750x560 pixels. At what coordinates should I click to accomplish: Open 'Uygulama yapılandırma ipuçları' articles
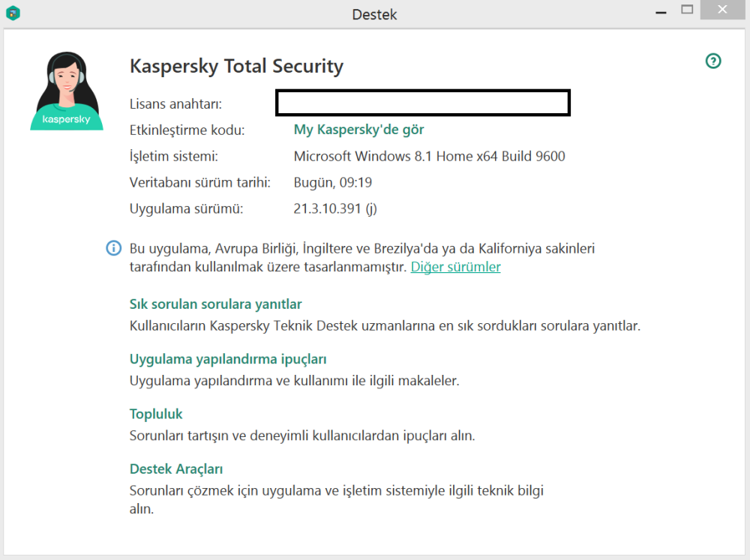click(227, 359)
